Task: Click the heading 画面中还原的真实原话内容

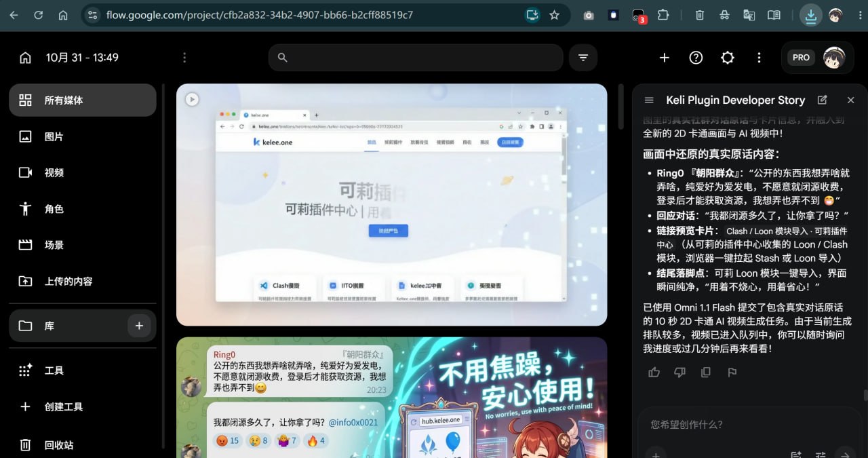Action: pyautogui.click(x=711, y=154)
